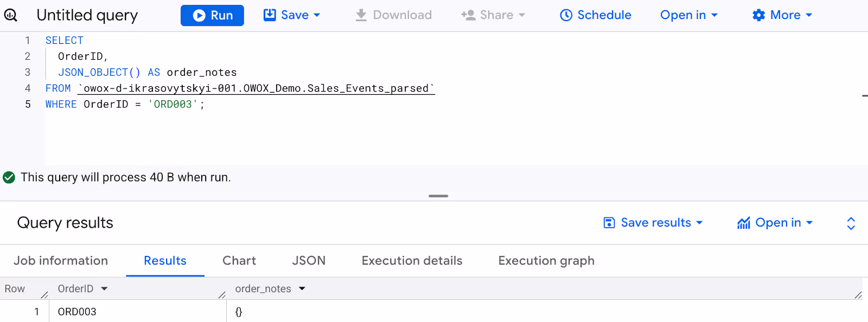Click the horizontal pane divider handle
Screen dimensions: 868x322
(438, 196)
